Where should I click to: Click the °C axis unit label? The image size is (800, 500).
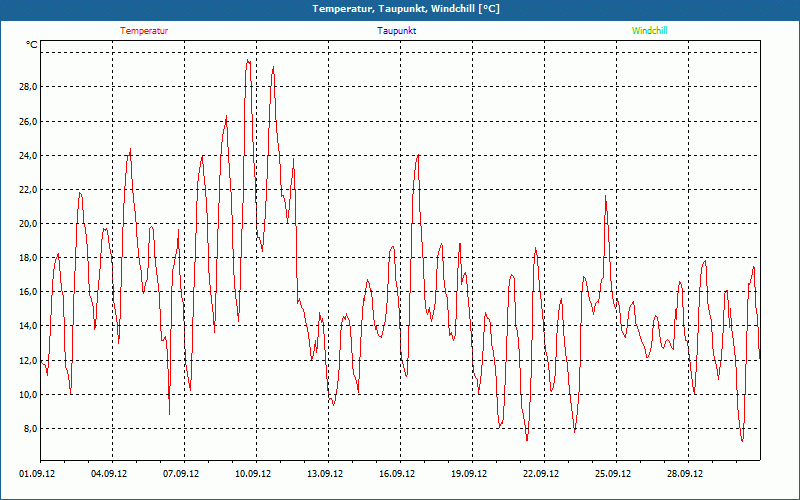(x=32, y=45)
